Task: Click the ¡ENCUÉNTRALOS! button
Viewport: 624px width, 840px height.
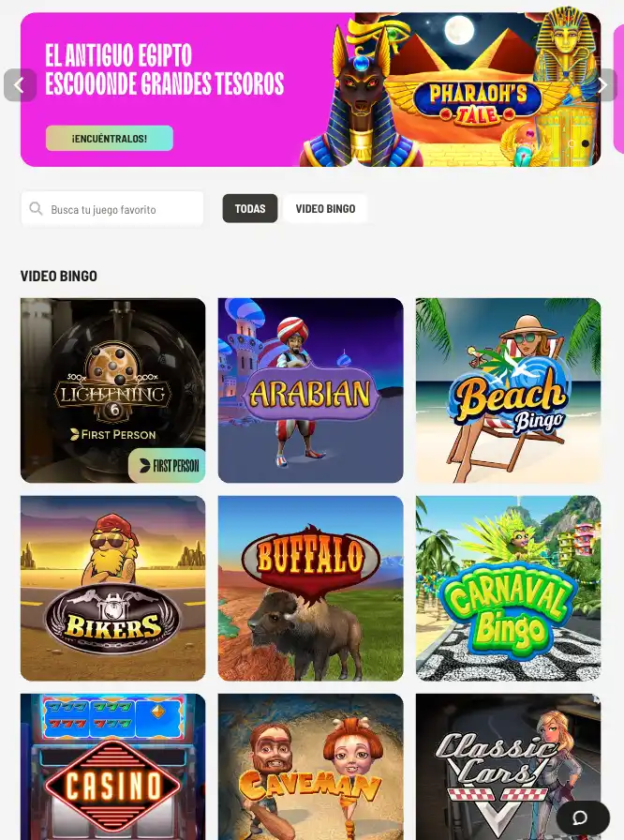Action: point(110,138)
